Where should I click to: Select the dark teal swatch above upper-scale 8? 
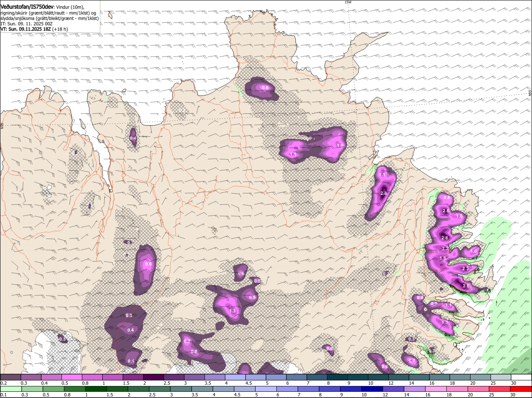pos(337,377)
